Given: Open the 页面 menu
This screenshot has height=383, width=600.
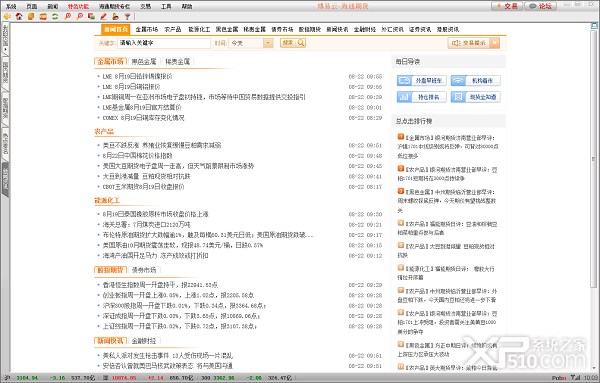Looking at the screenshot, I should coord(32,7).
